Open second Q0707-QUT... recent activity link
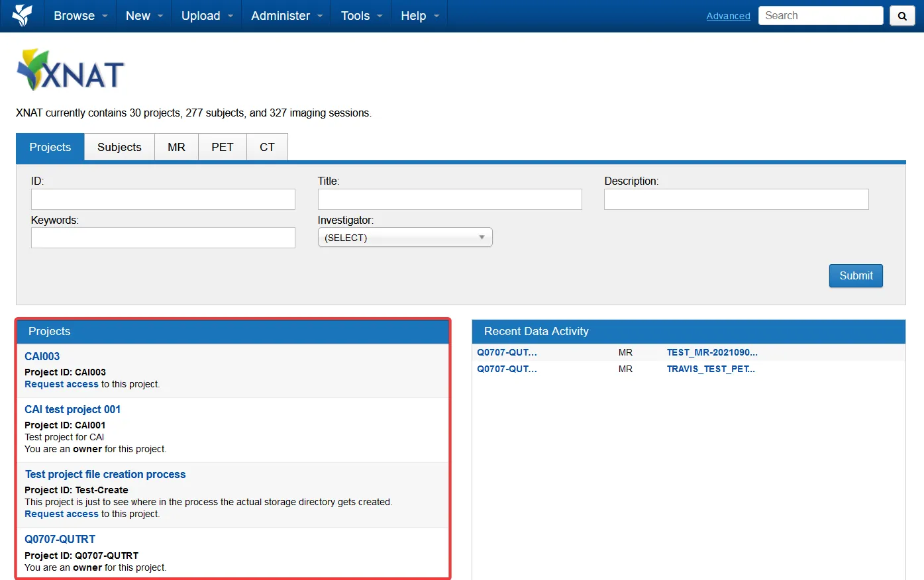This screenshot has width=924, height=580. (507, 369)
